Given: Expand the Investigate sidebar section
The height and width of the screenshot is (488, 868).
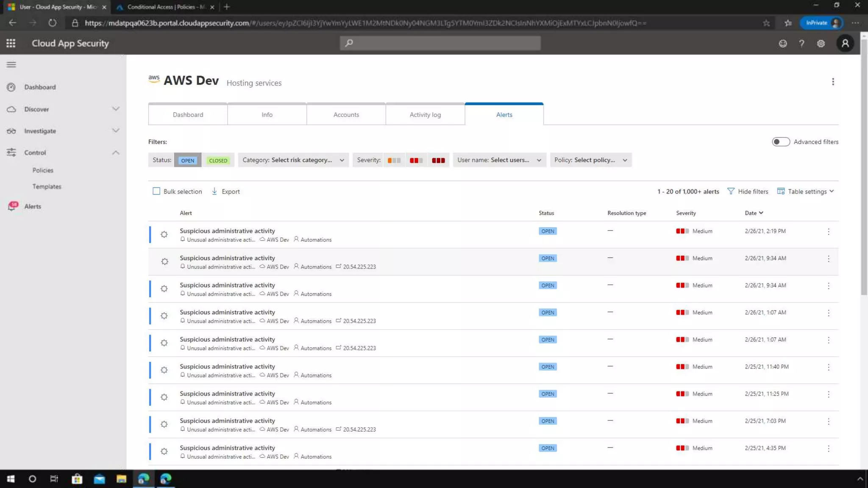Looking at the screenshot, I should click(116, 131).
